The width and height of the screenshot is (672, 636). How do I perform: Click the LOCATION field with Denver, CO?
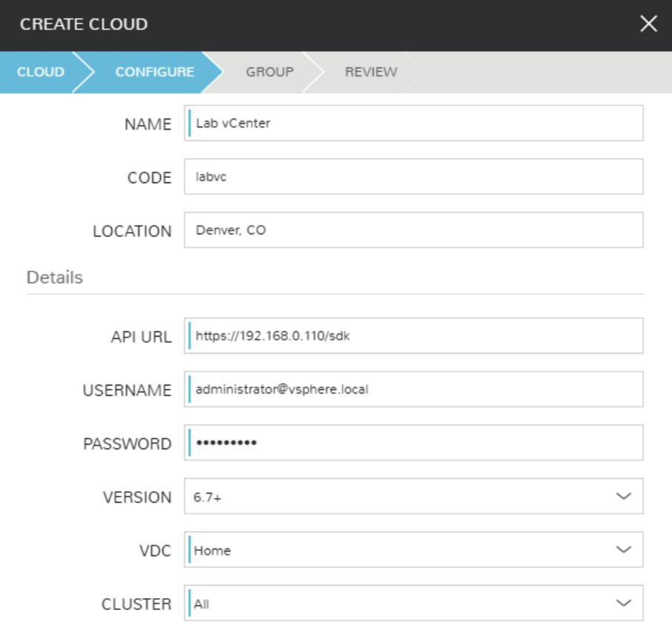[413, 231]
